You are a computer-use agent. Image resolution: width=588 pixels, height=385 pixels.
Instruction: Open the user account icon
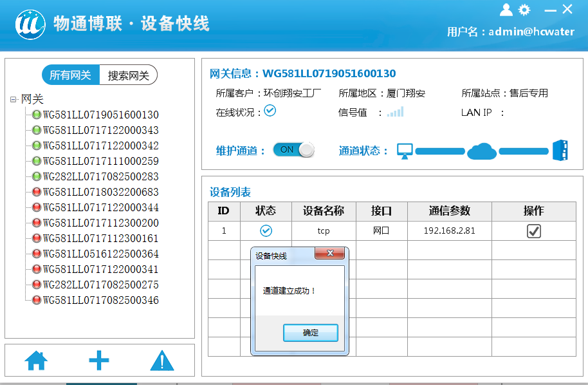tap(506, 10)
